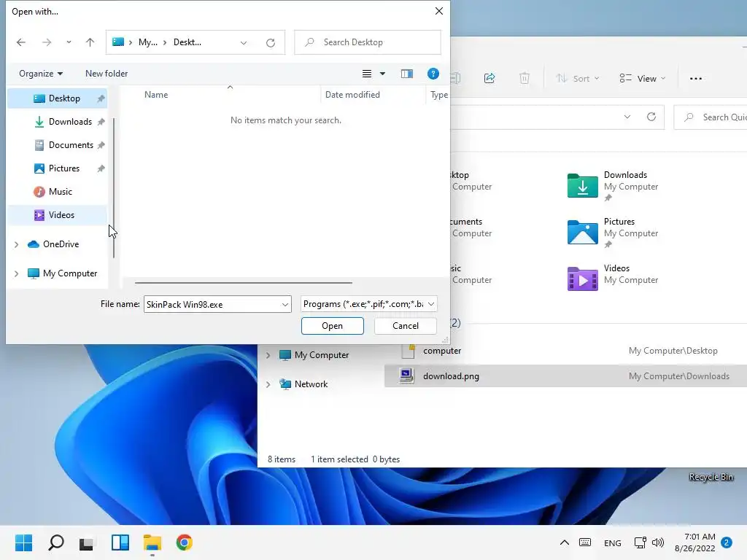The height and width of the screenshot is (560, 747).
Task: Open the Downloads folder tile in Explorer
Action: coord(614,185)
